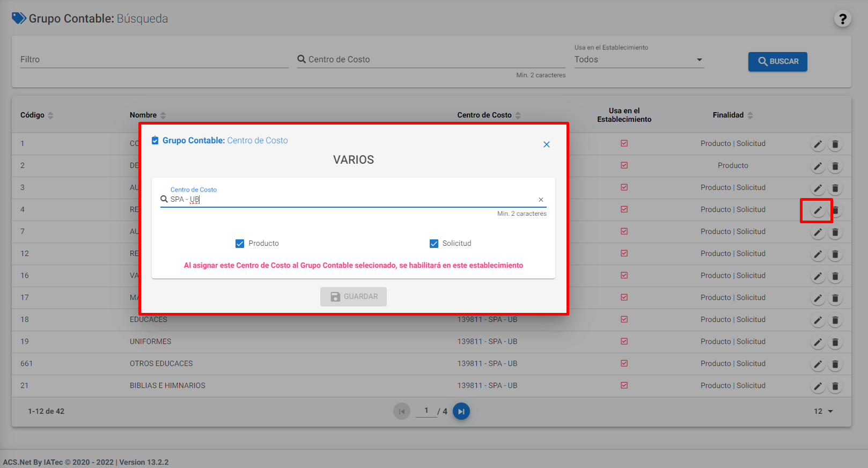Click the 139811 - SPA - UB cell in row 661
This screenshot has width=868, height=468.
point(487,364)
